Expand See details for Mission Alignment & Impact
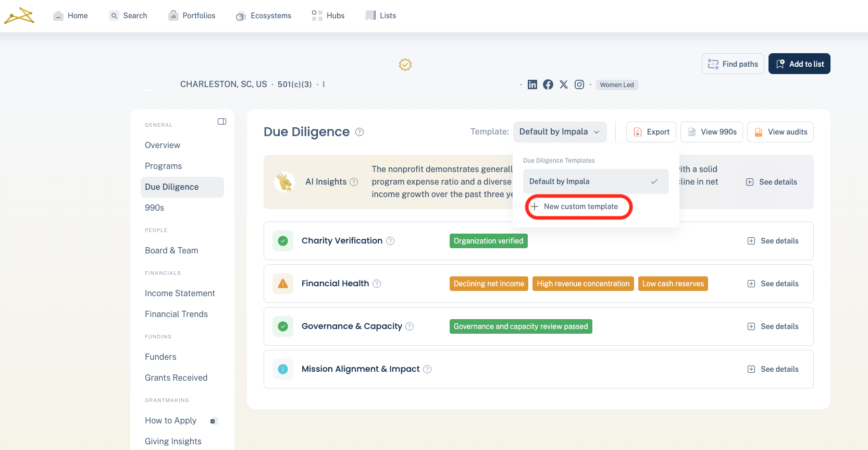868x450 pixels. (x=773, y=369)
